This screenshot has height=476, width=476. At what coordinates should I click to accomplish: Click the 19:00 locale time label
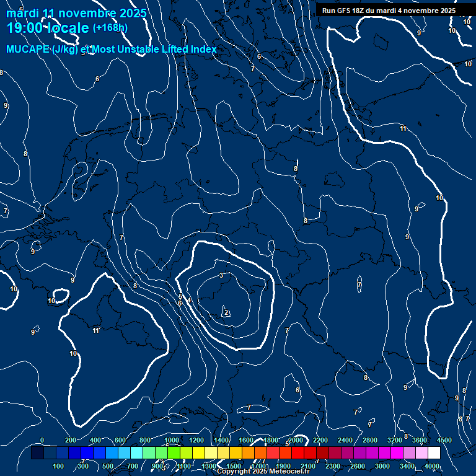click(48, 28)
